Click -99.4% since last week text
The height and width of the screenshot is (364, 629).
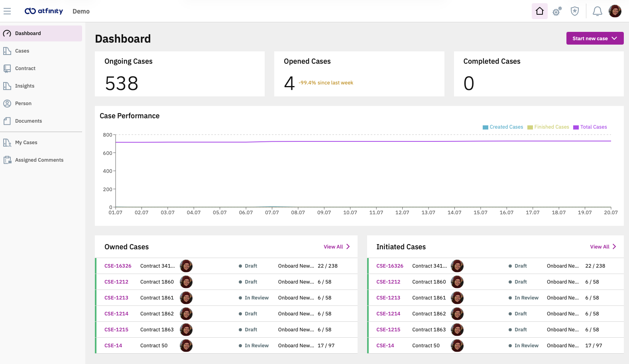coord(326,83)
